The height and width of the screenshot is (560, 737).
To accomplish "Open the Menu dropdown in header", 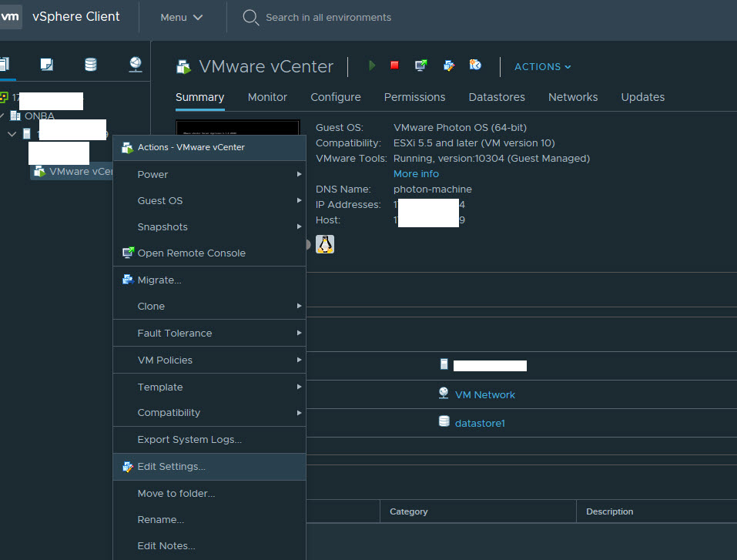I will point(182,17).
